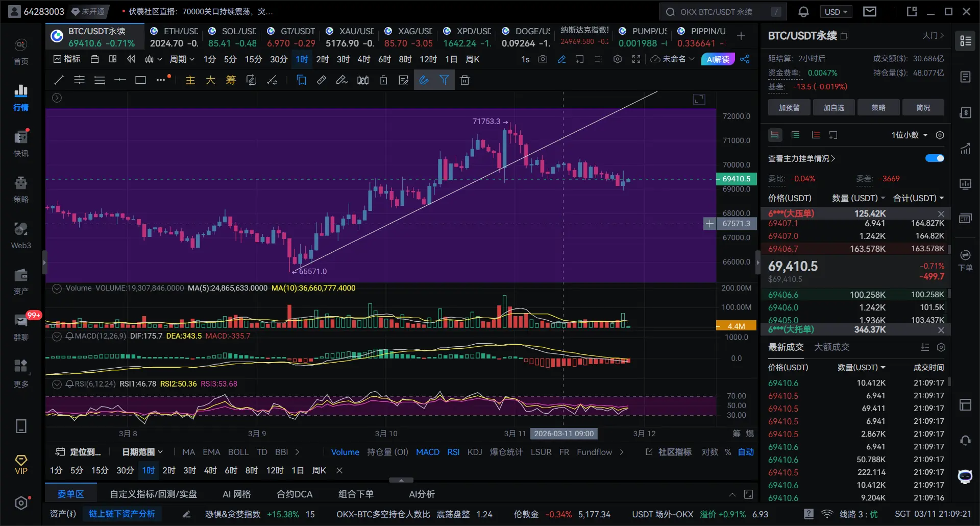Open notifications bell icon

(x=803, y=12)
